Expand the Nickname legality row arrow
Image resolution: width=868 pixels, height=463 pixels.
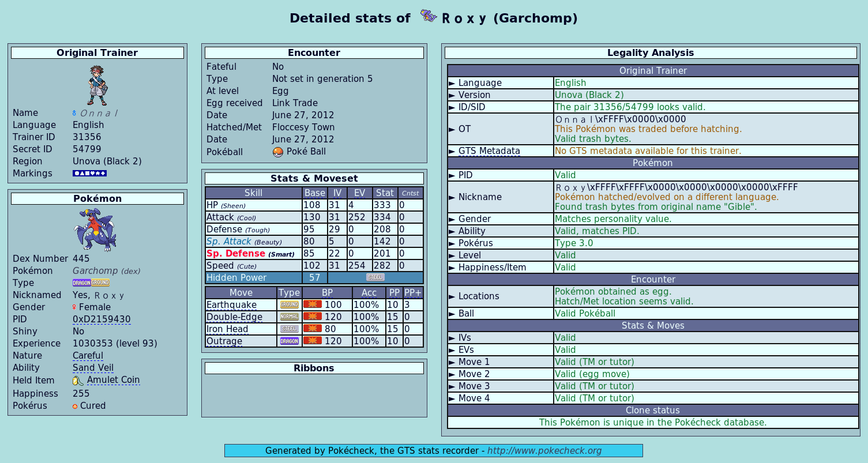[x=452, y=197]
